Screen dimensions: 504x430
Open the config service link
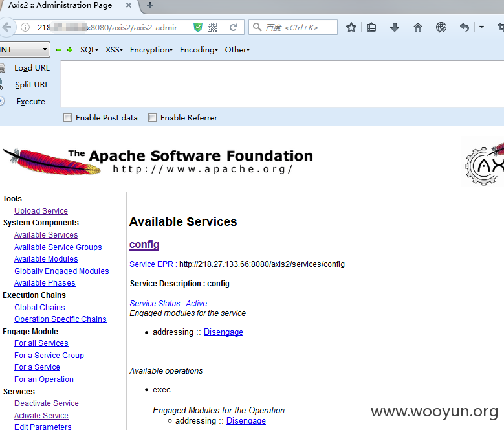[x=144, y=245]
